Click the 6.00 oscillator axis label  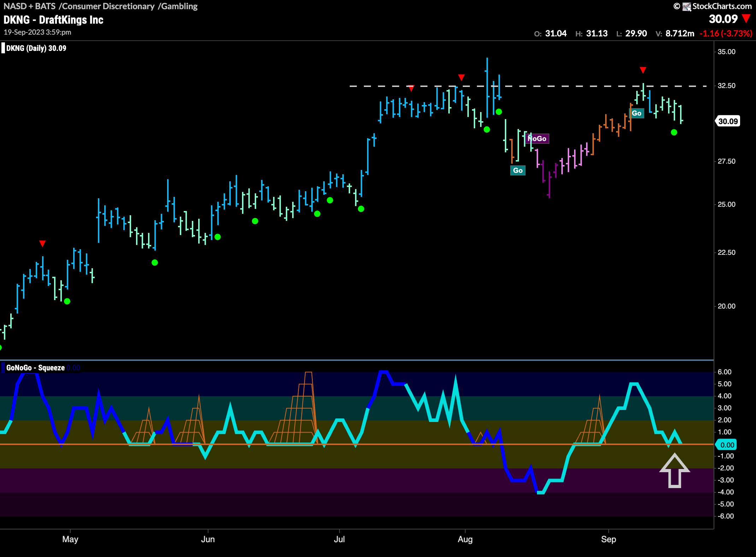[x=725, y=372]
